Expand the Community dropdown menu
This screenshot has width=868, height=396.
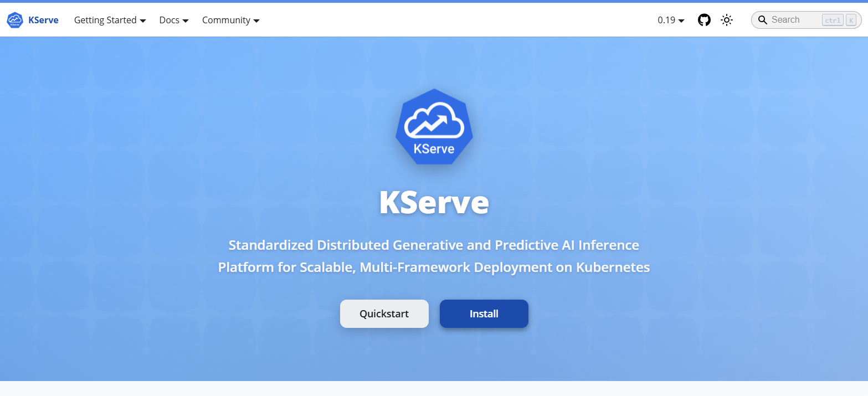231,20
